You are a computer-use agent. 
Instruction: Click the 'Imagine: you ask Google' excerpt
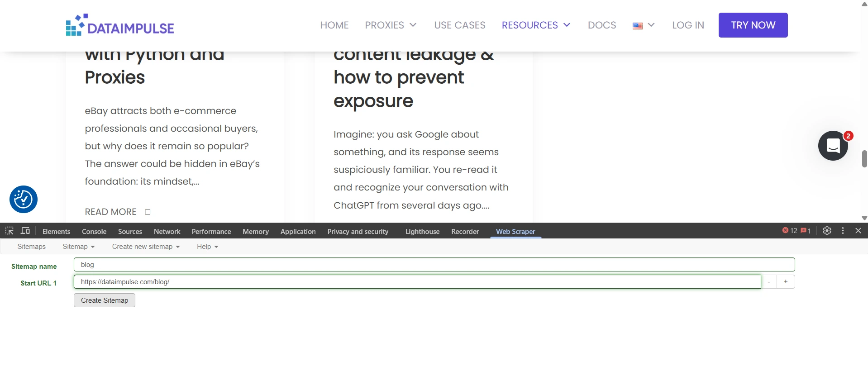click(421, 170)
